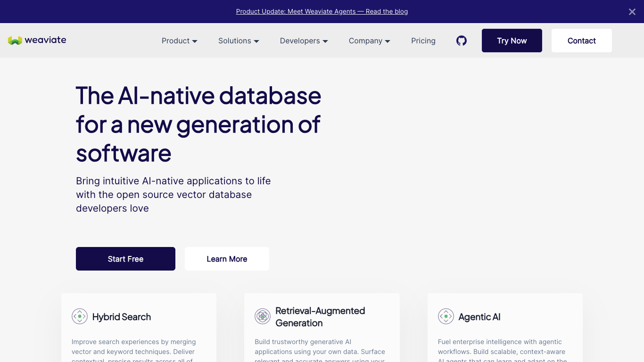Select the Agentic AI card heading
The height and width of the screenshot is (362, 644).
tap(479, 317)
